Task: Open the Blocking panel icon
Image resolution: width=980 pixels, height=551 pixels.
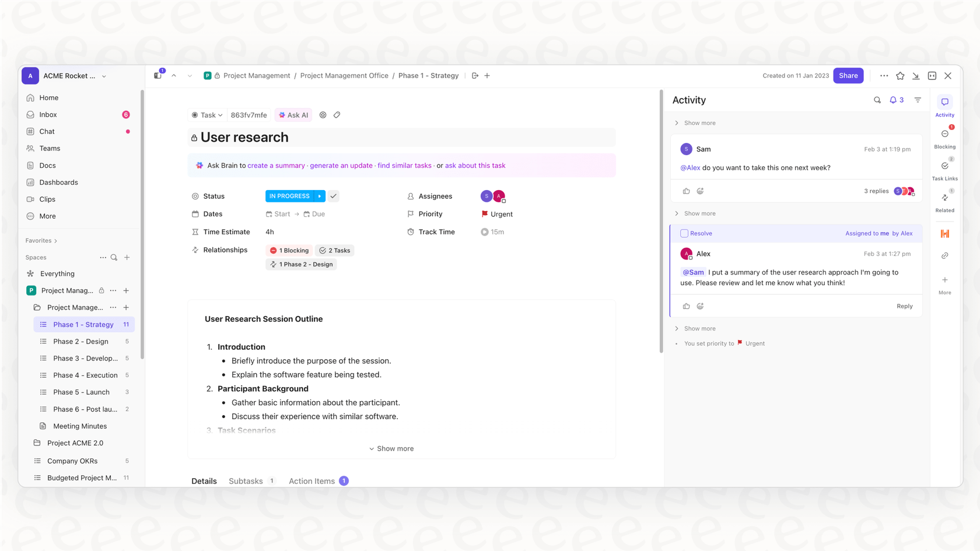Action: point(944,134)
